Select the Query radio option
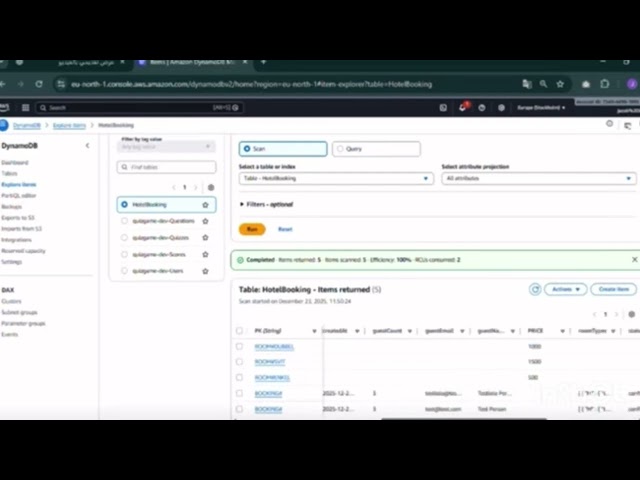Screen dimensions: 640x480 coord(340,149)
